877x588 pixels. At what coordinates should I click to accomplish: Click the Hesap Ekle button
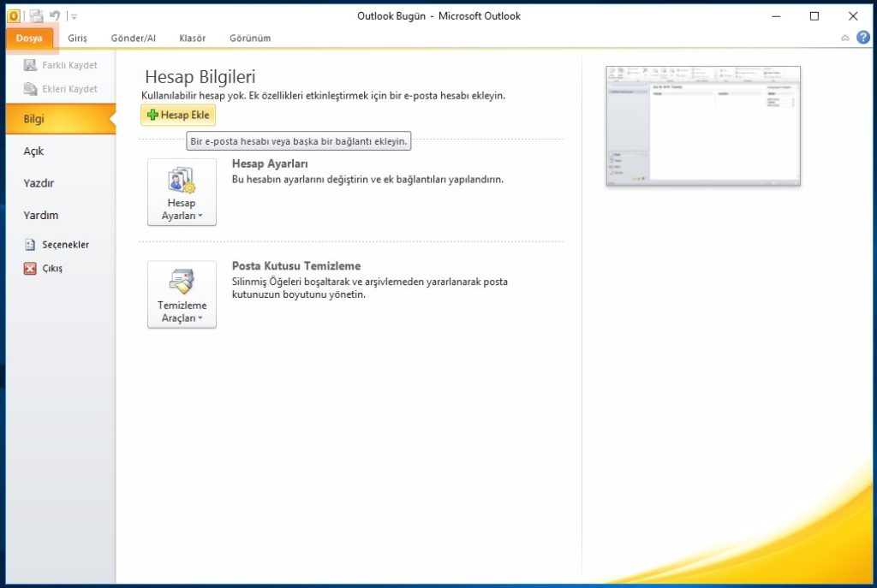178,116
